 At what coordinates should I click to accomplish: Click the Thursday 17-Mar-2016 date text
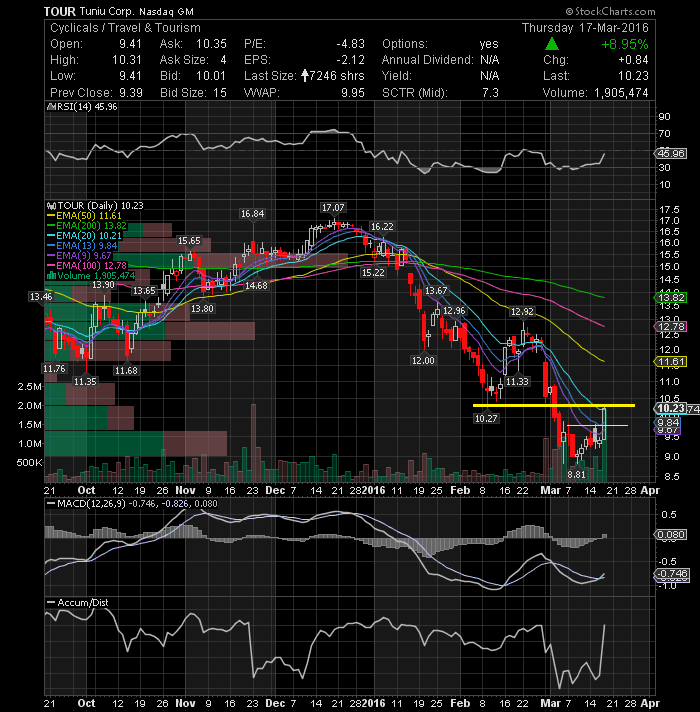[585, 28]
